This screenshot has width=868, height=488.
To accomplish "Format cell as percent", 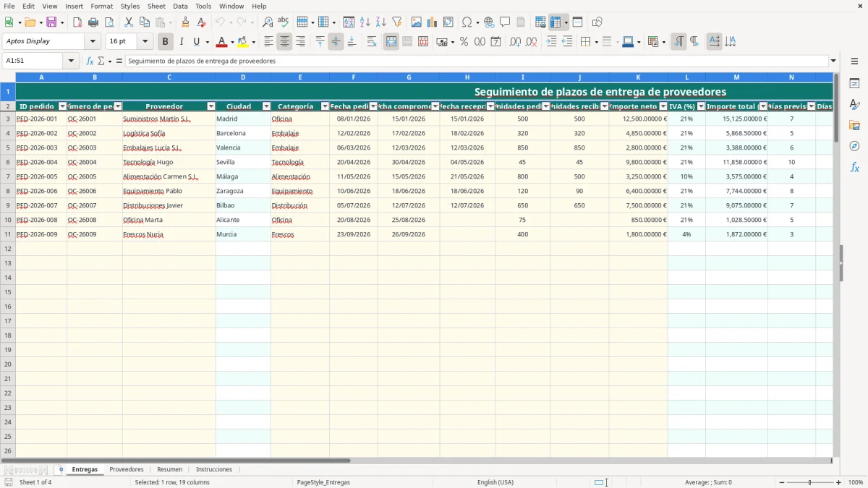I will click(x=464, y=42).
